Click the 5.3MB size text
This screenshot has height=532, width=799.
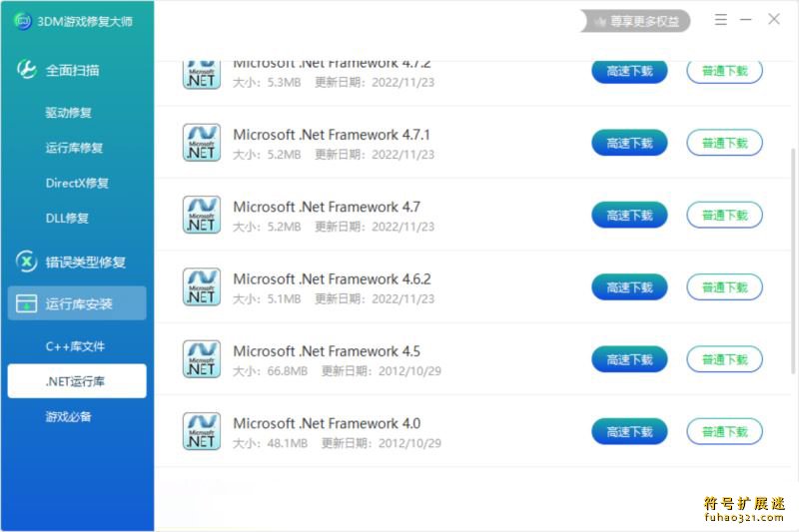pos(284,83)
